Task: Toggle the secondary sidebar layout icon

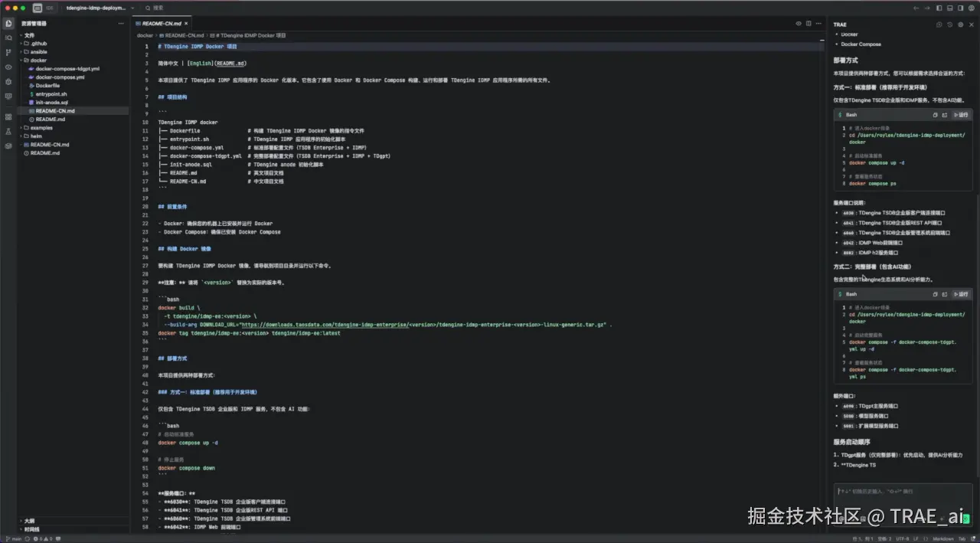Action: coord(960,8)
